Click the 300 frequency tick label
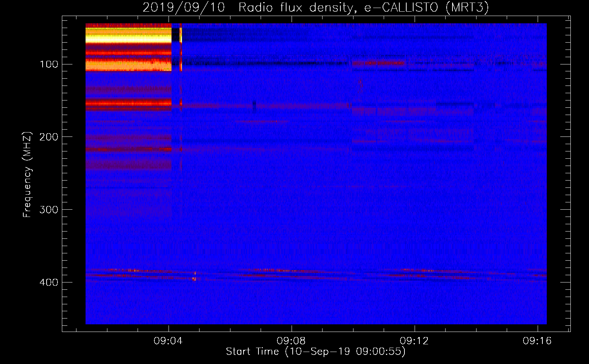Viewport: 589px width, 364px height. (49, 210)
